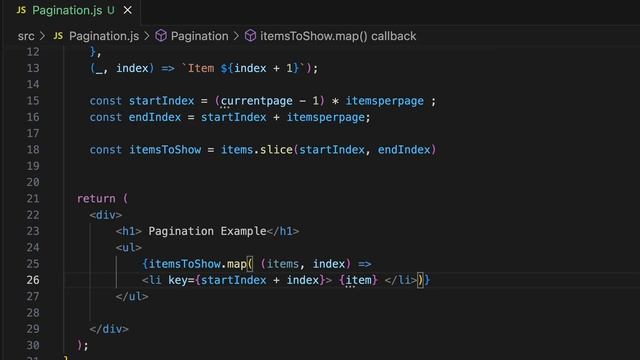The width and height of the screenshot is (640, 360).
Task: Click the 'startIndex' variable on line 15
Action: pos(162,101)
